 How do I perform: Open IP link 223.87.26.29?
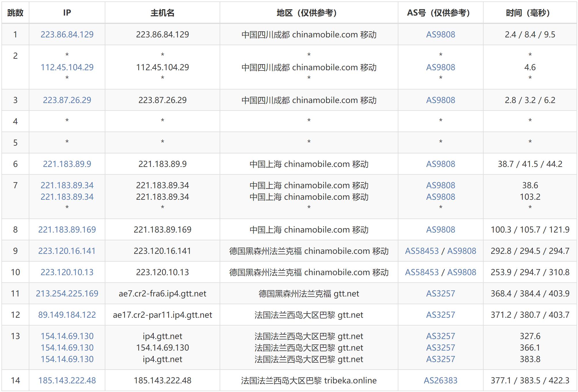click(x=67, y=100)
